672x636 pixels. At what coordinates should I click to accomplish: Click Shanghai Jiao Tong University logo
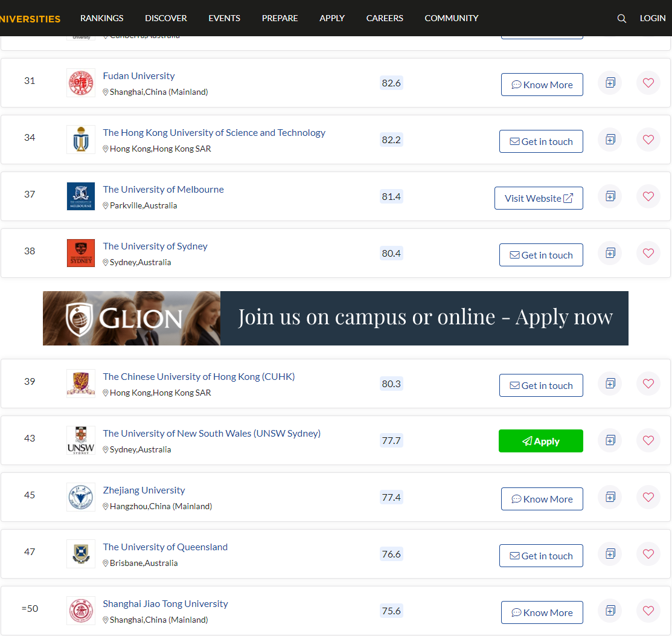pyautogui.click(x=81, y=611)
